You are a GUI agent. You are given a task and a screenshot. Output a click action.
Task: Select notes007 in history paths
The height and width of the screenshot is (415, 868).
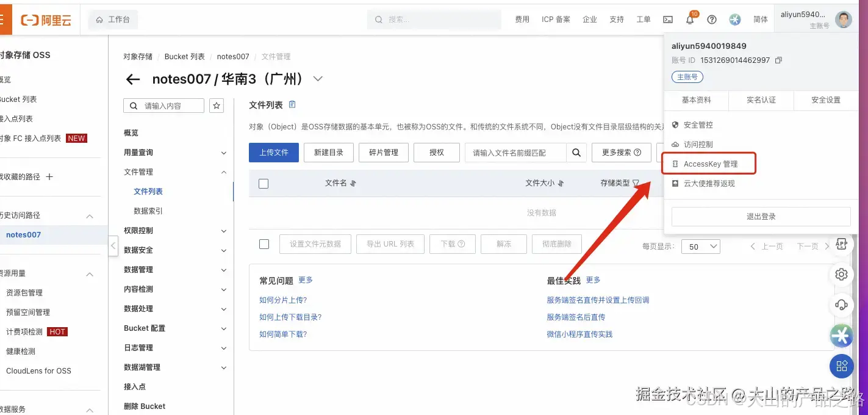23,235
